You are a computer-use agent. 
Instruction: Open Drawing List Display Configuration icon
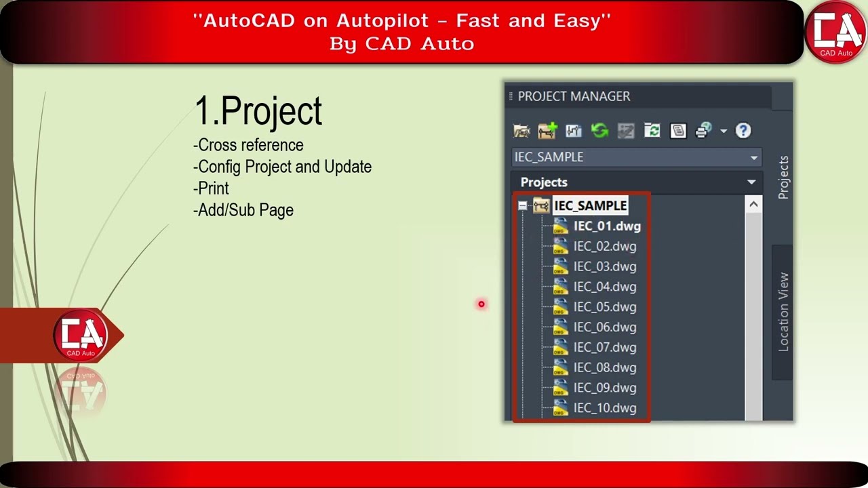tap(678, 130)
